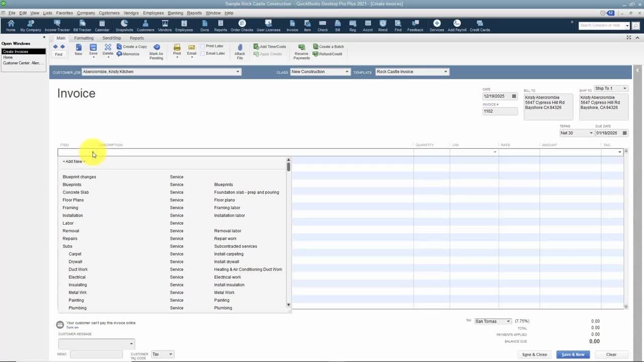Click the Save & Close button
Viewport: 644px width, 362px height.
pos(534,354)
